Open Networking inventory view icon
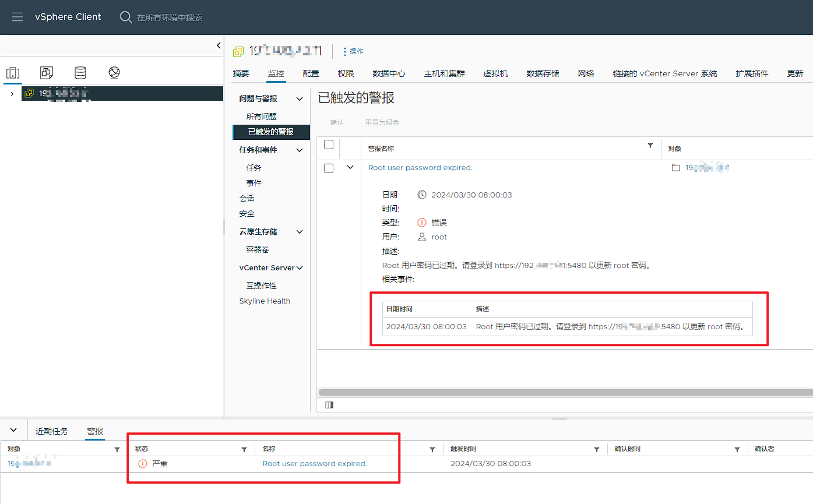 tap(114, 73)
